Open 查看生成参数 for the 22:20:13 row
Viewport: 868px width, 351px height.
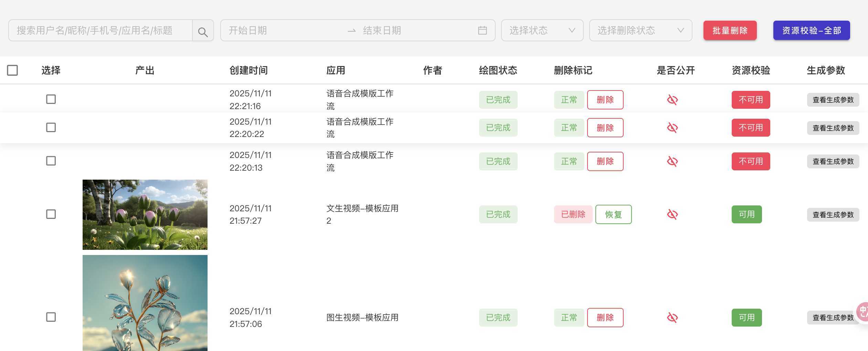coord(833,161)
